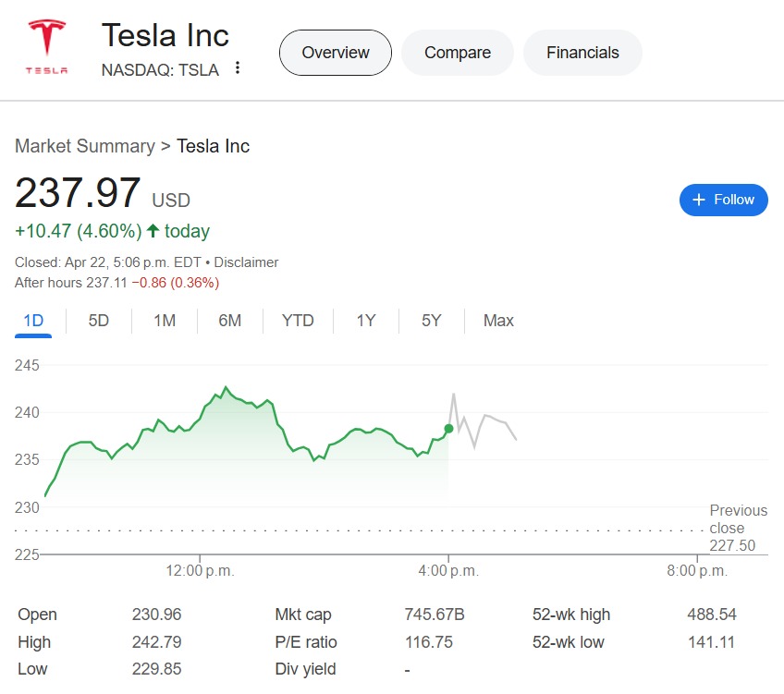Click the plus Follow button
784x694 pixels.
[723, 200]
